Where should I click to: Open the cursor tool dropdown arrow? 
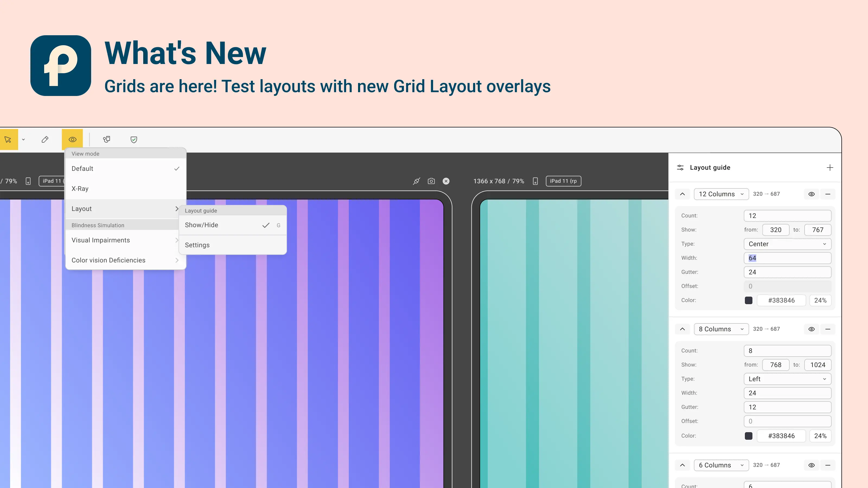point(24,139)
